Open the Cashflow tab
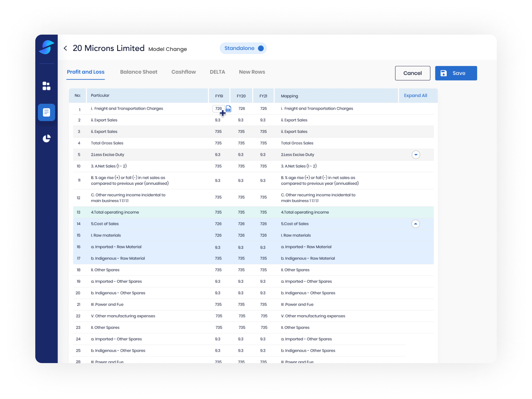 pyautogui.click(x=184, y=72)
